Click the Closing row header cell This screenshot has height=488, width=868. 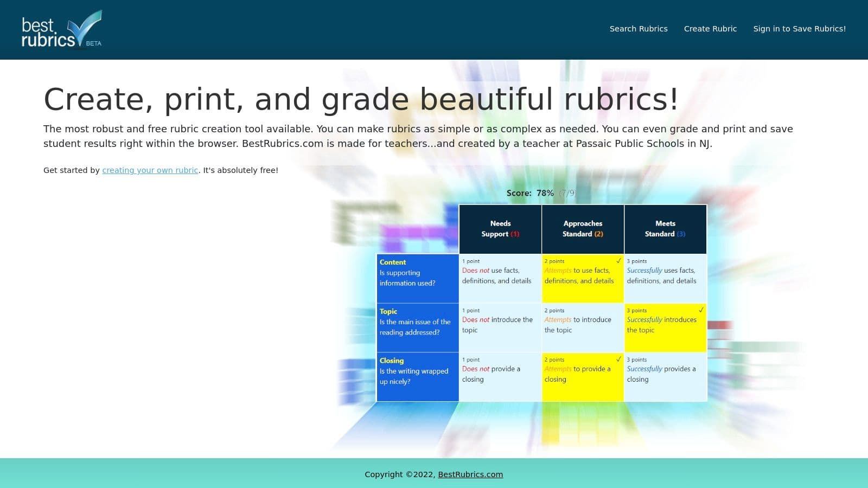(x=417, y=377)
